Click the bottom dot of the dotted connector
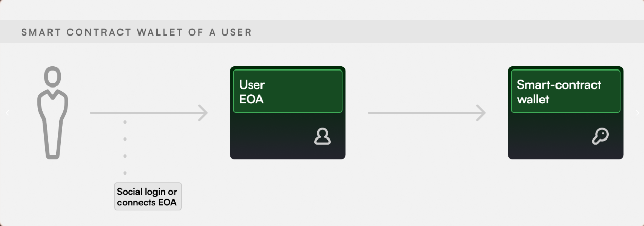The width and height of the screenshot is (644, 226). [125, 173]
